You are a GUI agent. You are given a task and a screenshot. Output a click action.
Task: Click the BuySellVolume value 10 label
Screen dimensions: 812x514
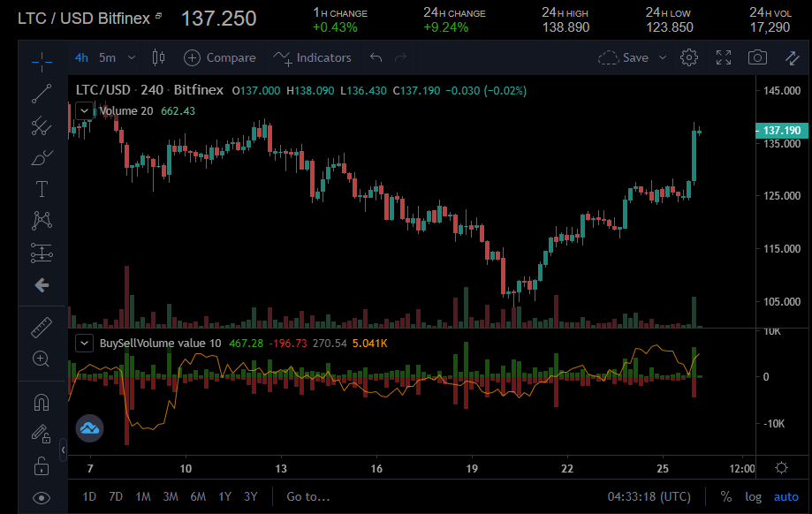[x=161, y=344]
